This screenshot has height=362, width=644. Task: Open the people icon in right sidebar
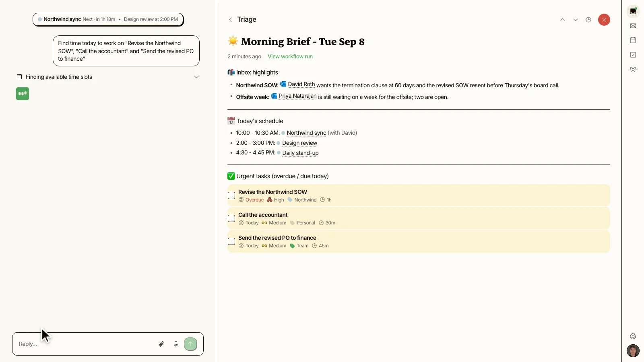click(633, 69)
